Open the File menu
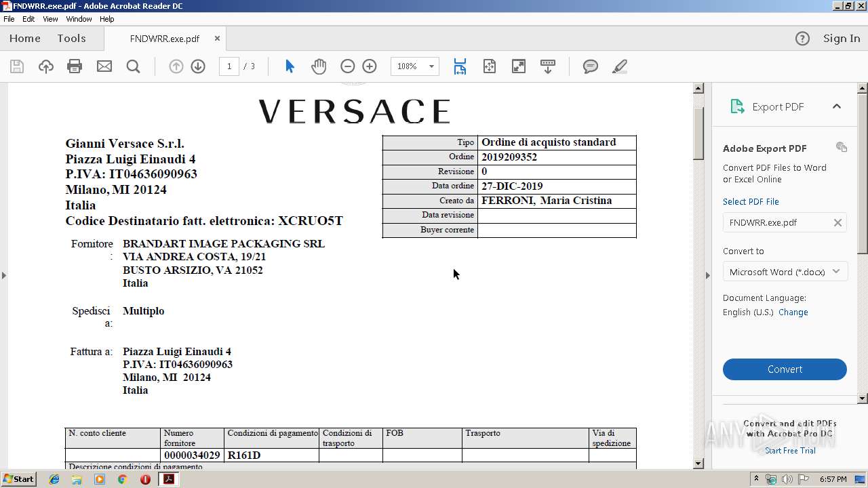The image size is (868, 488). pos(9,19)
